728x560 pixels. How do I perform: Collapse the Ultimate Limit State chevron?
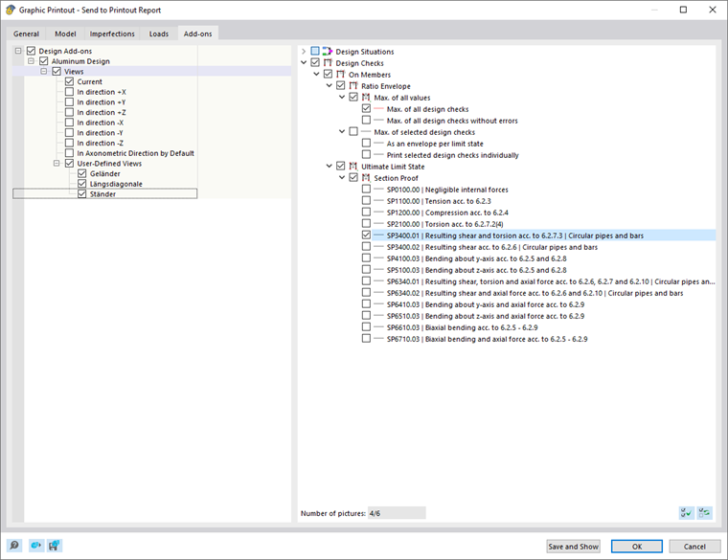click(x=330, y=167)
